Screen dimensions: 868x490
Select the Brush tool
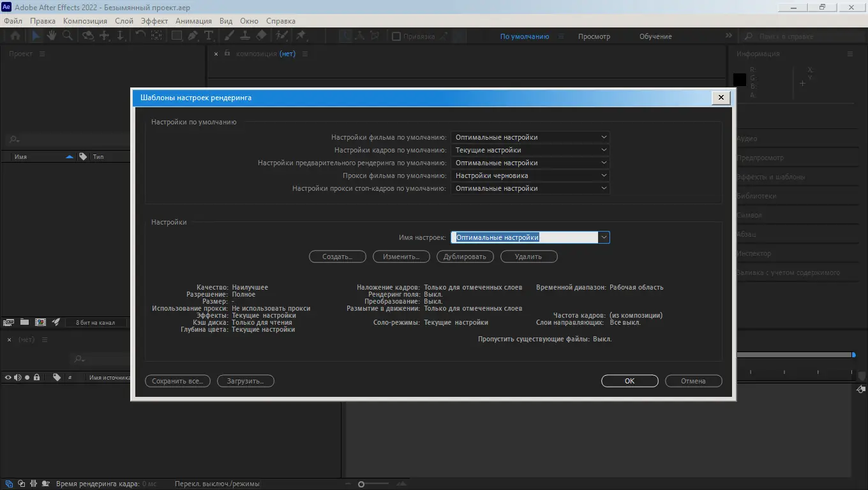pos(228,35)
